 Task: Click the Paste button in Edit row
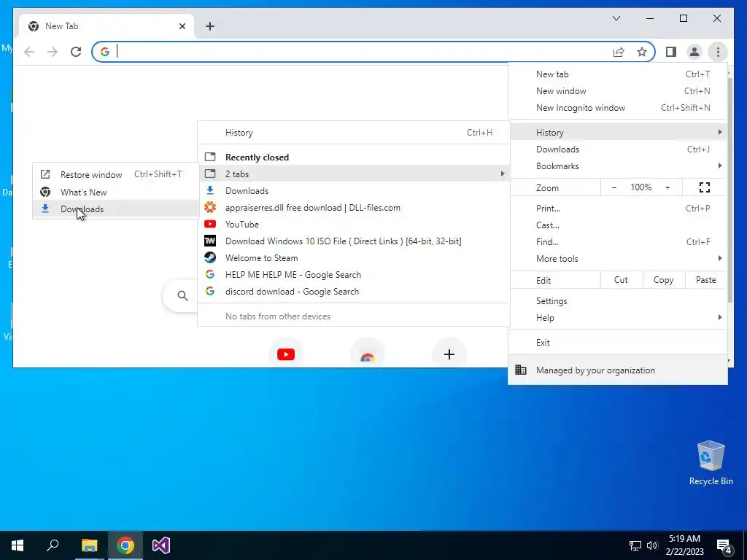point(706,280)
